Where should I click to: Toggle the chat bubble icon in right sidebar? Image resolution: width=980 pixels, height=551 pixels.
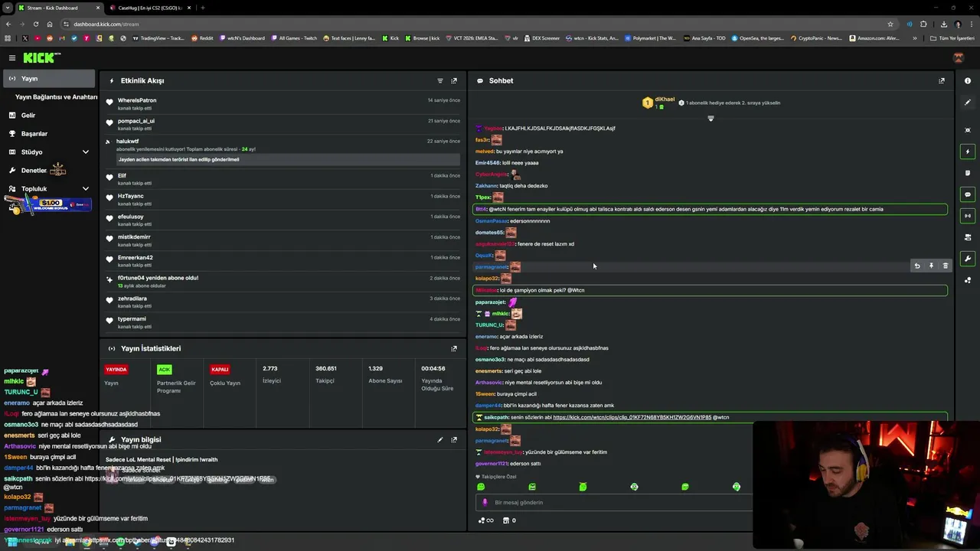968,194
